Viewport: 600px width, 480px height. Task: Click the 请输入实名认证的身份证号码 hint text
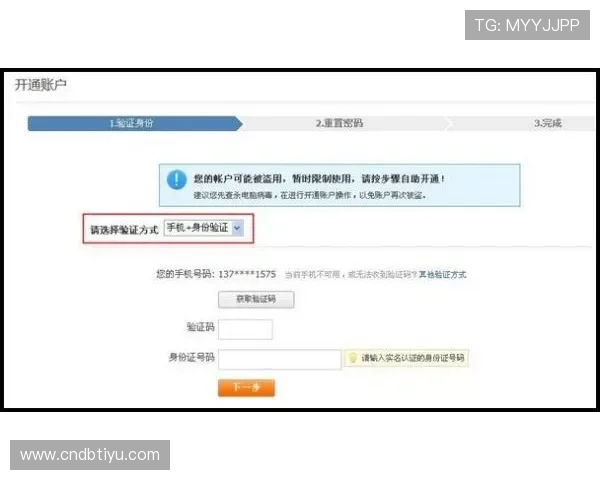(413, 358)
